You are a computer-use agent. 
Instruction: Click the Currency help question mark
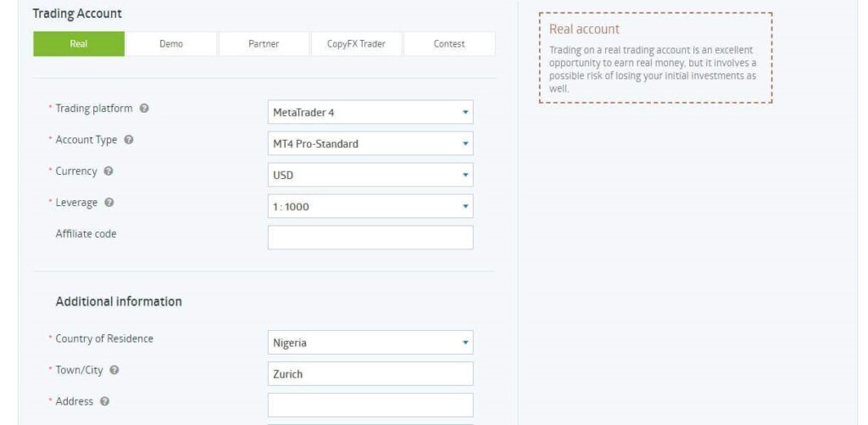[108, 171]
